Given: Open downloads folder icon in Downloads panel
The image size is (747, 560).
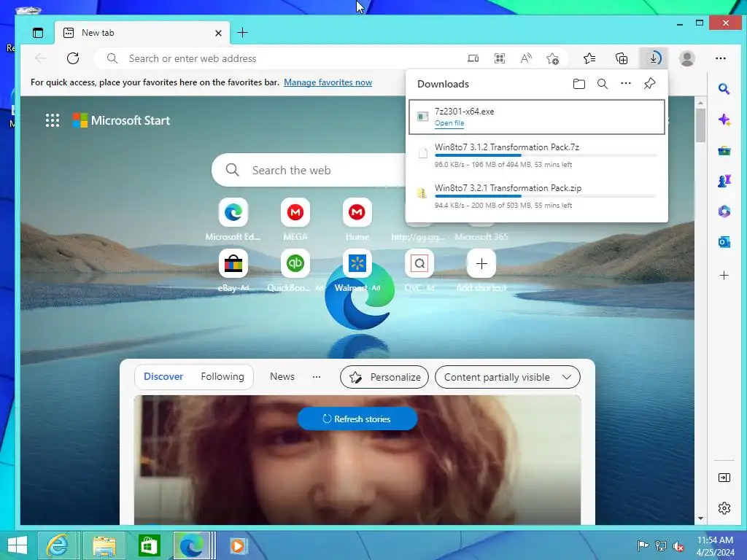Looking at the screenshot, I should pyautogui.click(x=578, y=84).
